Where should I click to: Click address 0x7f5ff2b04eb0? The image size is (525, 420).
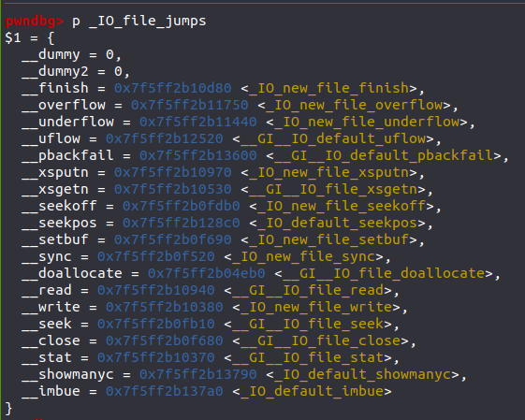tap(206, 273)
